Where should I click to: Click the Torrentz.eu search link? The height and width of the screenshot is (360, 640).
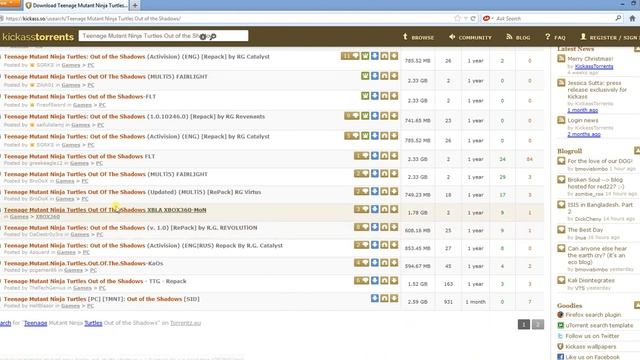coord(186,323)
